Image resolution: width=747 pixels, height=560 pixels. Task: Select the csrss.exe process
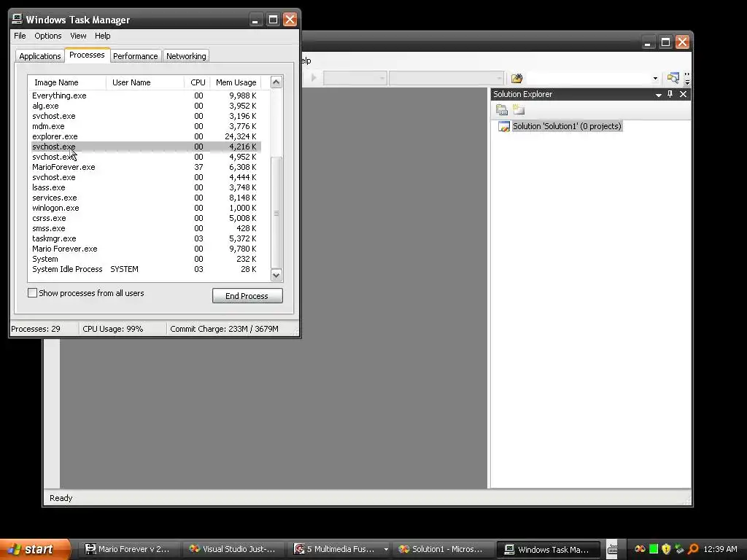(146, 218)
